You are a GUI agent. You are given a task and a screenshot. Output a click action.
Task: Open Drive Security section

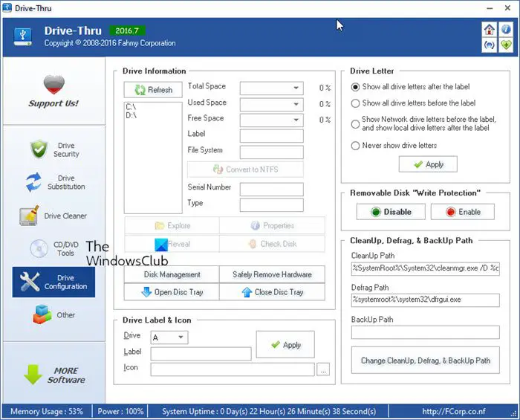[x=54, y=149]
